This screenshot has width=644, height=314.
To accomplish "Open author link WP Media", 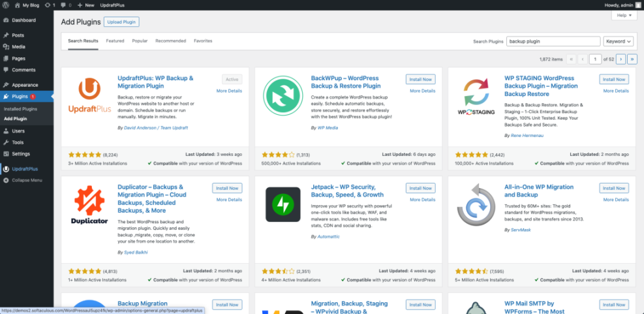I will [x=328, y=128].
